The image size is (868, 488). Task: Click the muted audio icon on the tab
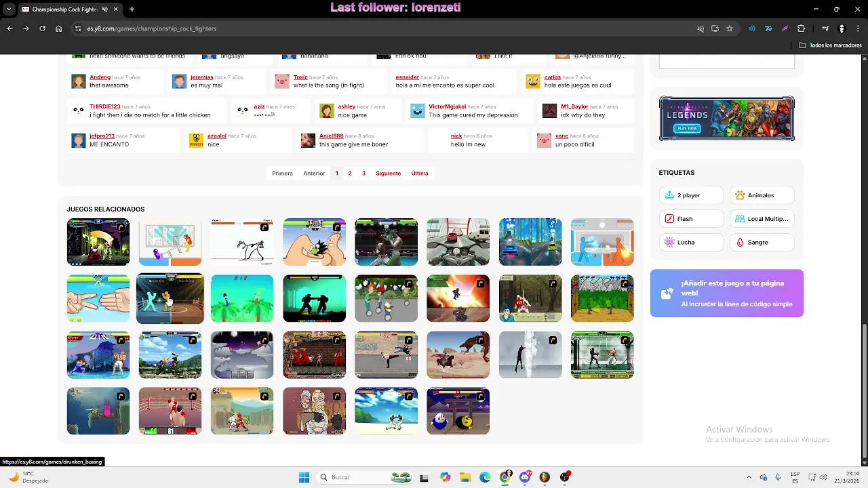pos(105,9)
